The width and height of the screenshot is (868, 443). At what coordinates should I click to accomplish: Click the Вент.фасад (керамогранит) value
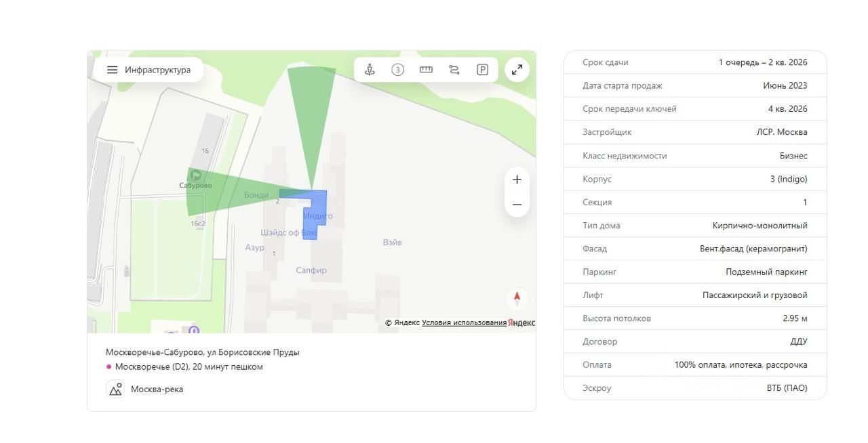753,249
